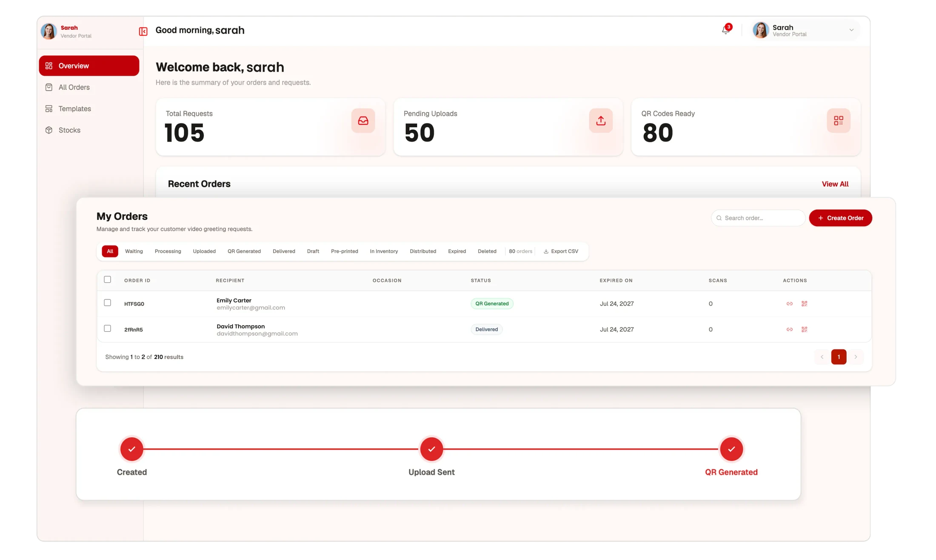
Task: Filter orders by Deleted
Action: (x=487, y=251)
